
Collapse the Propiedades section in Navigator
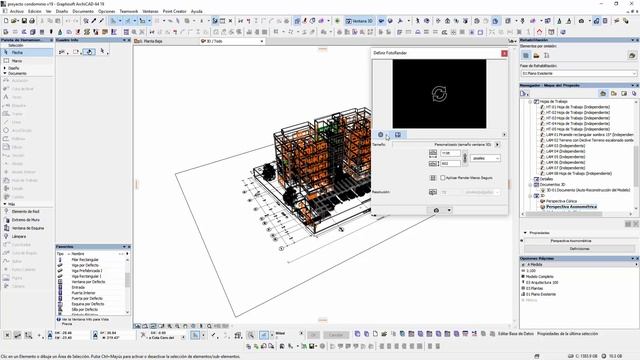525,233
